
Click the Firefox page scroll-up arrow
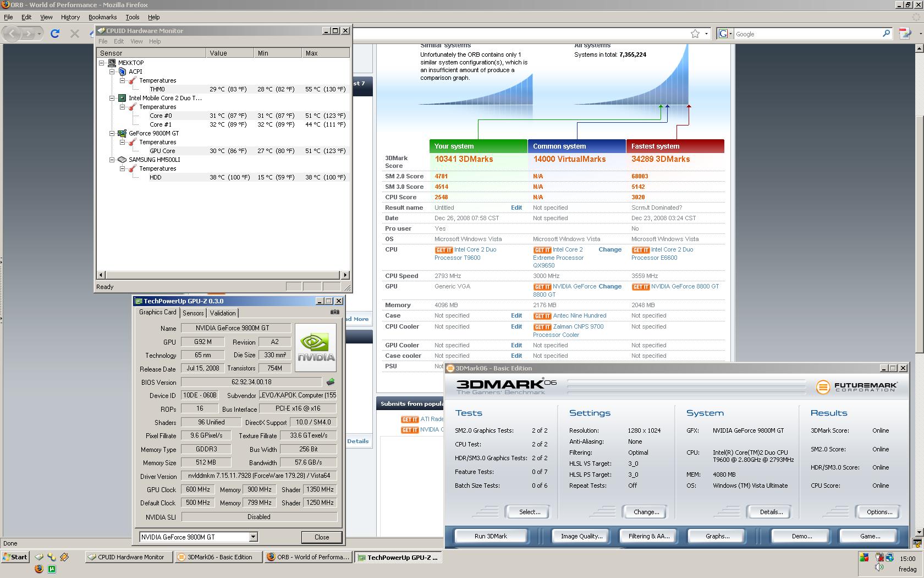[x=919, y=48]
